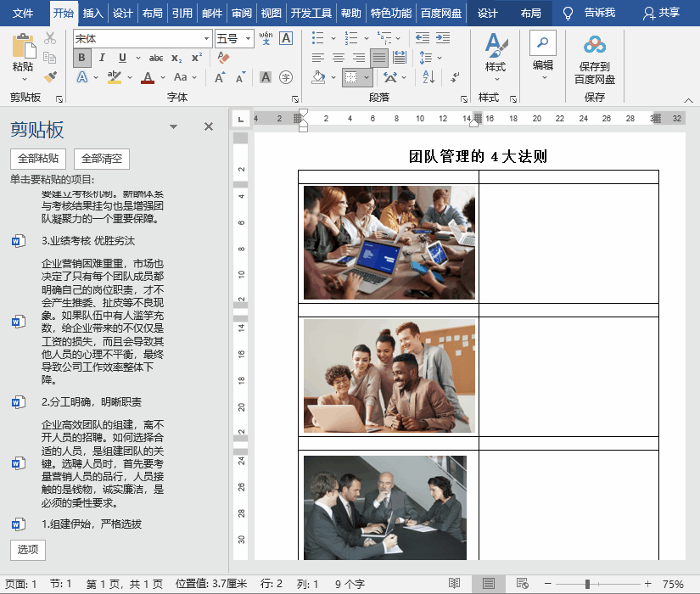Open the 视图 ribbon tab
700x594 pixels.
click(x=271, y=13)
